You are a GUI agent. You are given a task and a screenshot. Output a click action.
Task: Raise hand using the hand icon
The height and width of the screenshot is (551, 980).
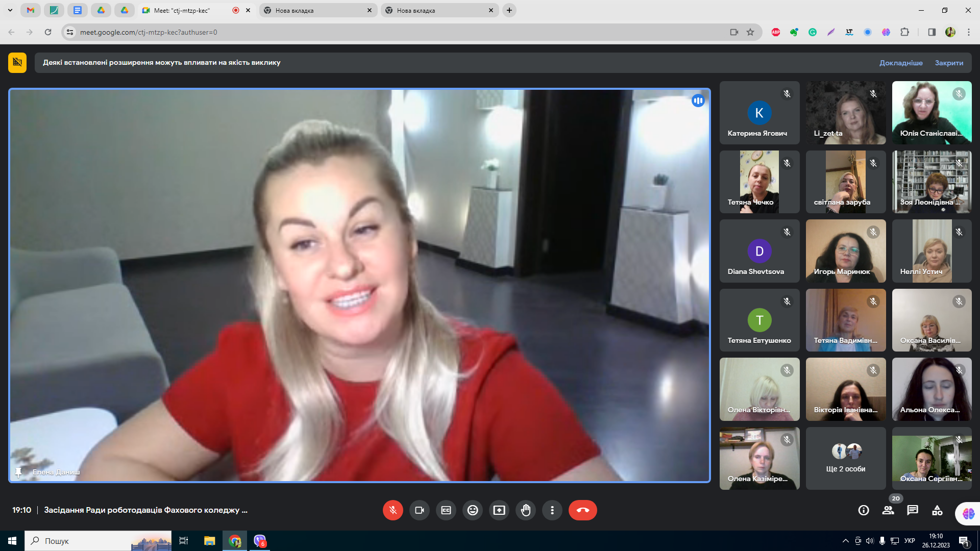click(x=526, y=510)
